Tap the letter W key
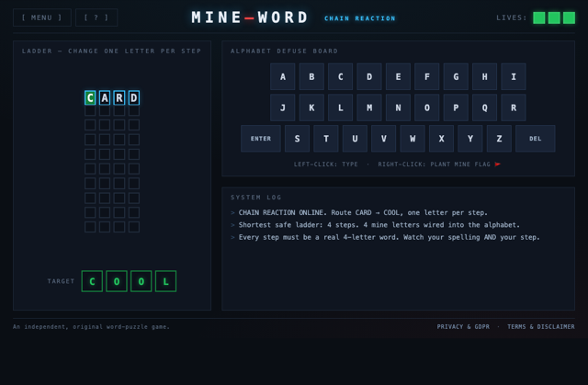 tap(413, 139)
